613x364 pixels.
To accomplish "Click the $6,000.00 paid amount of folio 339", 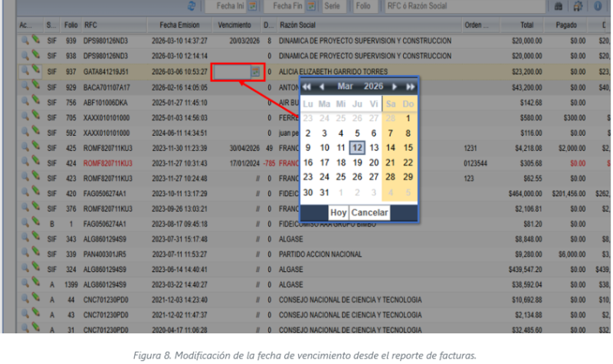I will point(572,254).
